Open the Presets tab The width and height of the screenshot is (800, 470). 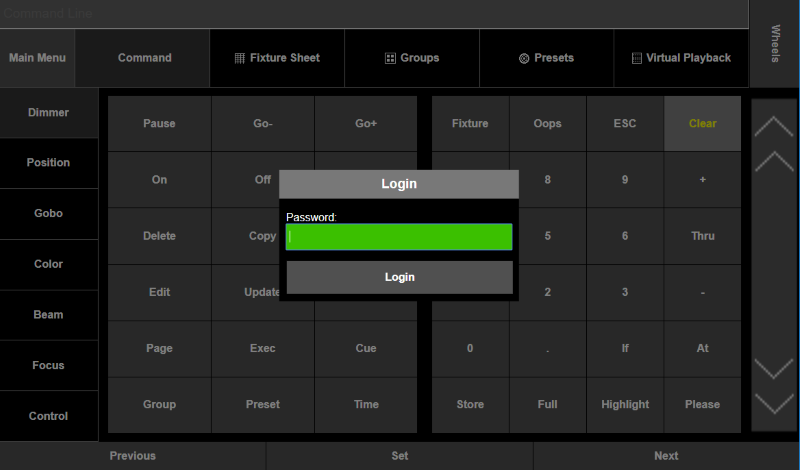[546, 58]
